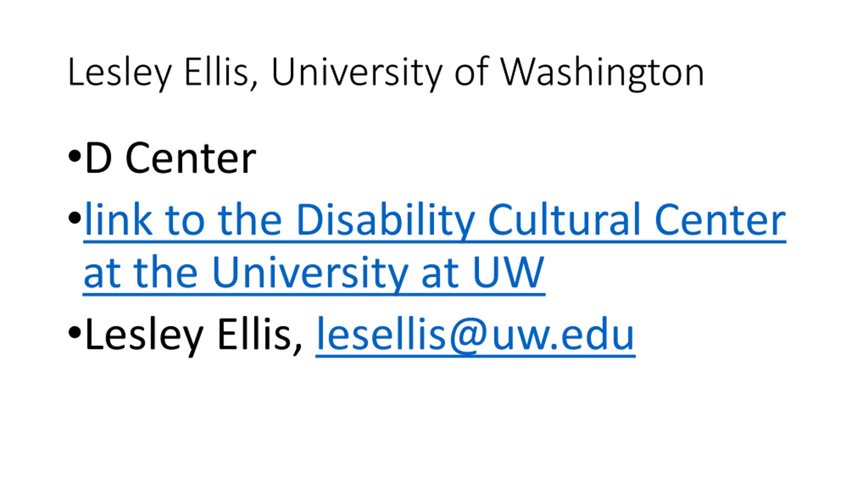Click "uw.edu" in the email address
868x488 pixels.
point(563,335)
